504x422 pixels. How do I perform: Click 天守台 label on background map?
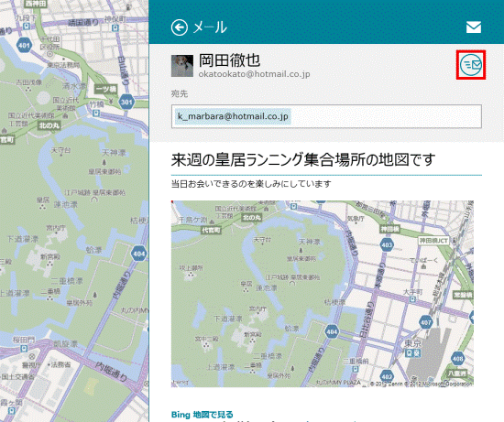pos(60,150)
